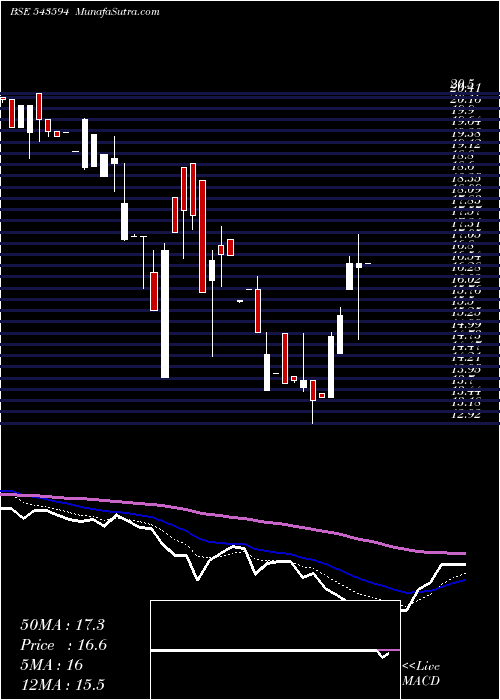The image size is (500, 700).
Task: Click the 12.92 price axis label
Action: [466, 415]
